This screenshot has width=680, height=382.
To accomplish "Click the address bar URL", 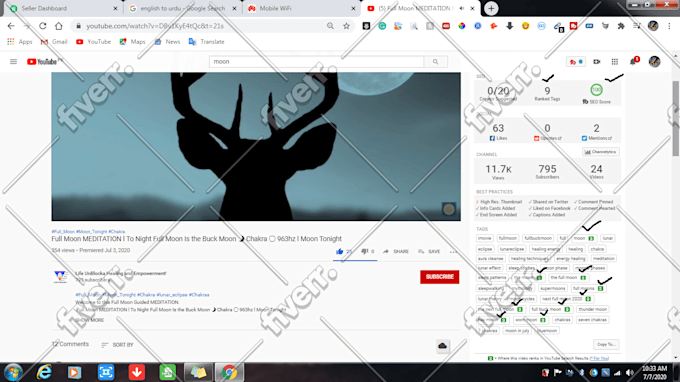I will (x=155, y=26).
